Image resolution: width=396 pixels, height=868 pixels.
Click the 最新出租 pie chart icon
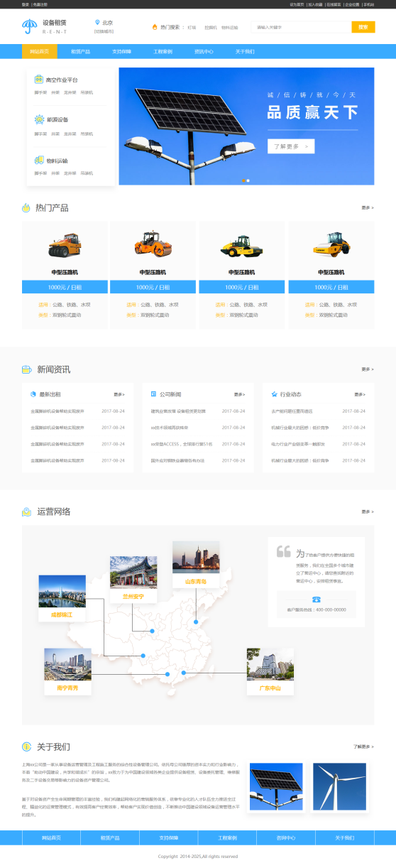click(33, 394)
